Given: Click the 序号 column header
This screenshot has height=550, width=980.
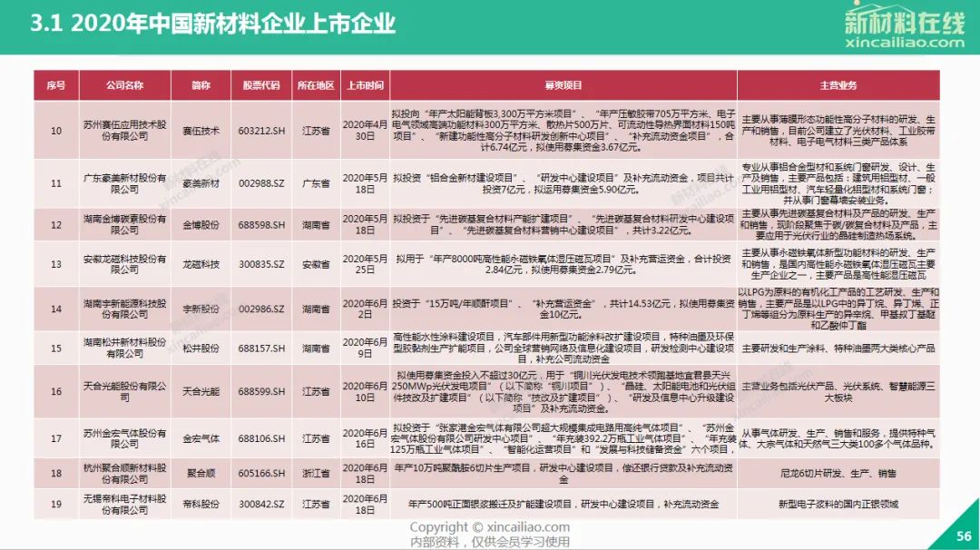Looking at the screenshot, I should coord(56,85).
